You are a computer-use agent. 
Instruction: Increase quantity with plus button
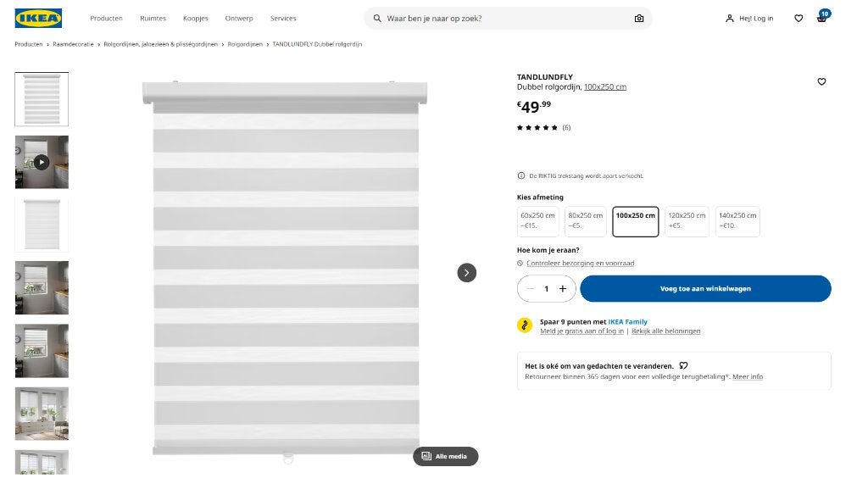point(563,288)
